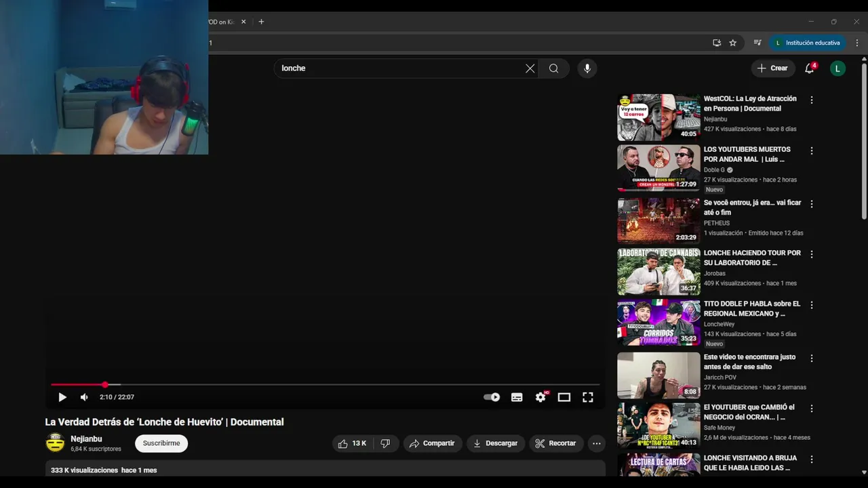Like the video with 13 K
This screenshot has height=488, width=868.
(352, 443)
